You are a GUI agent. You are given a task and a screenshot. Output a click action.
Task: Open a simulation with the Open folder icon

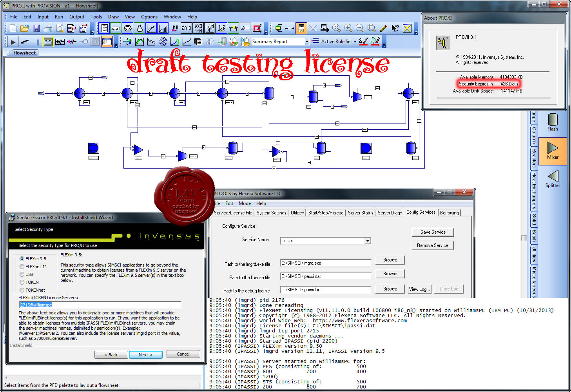tap(25, 28)
